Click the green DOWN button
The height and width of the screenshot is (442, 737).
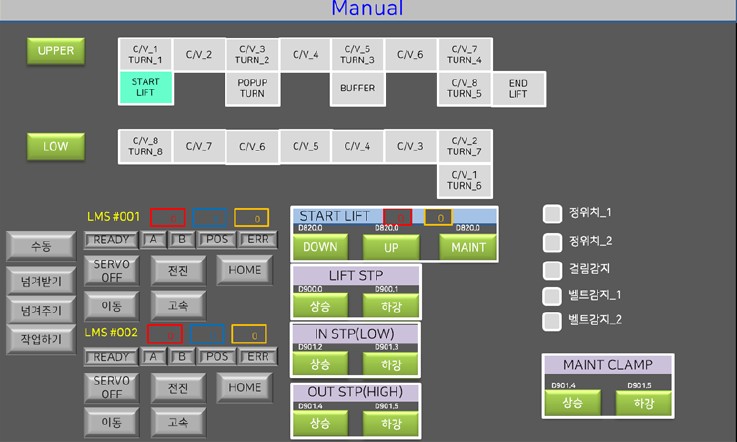[321, 247]
